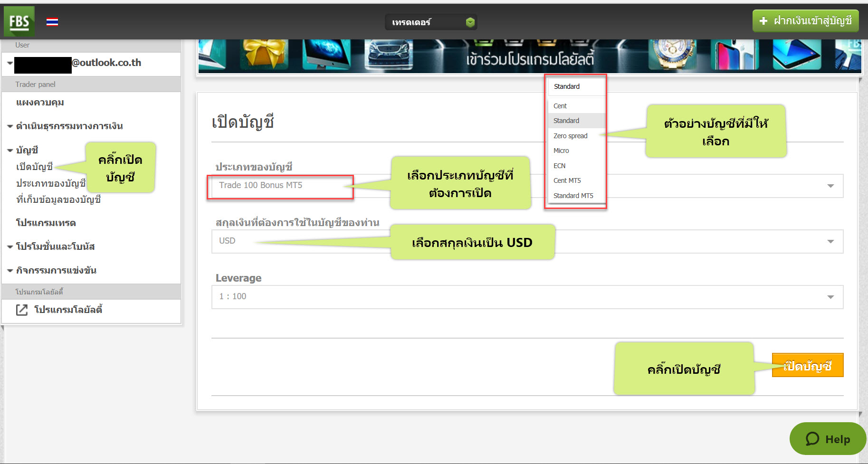Open ที่เก็บข้อมูลของบัญชี in sidebar
868x464 pixels.
[58, 199]
